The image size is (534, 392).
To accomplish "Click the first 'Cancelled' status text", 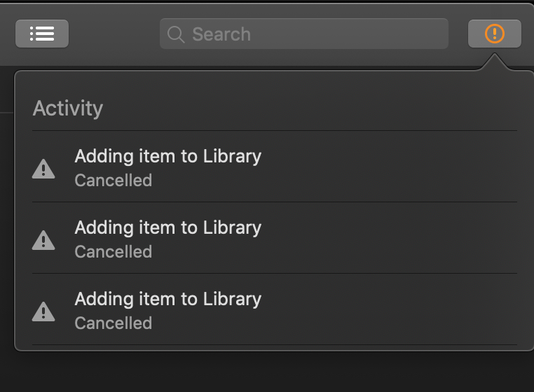I will [113, 181].
